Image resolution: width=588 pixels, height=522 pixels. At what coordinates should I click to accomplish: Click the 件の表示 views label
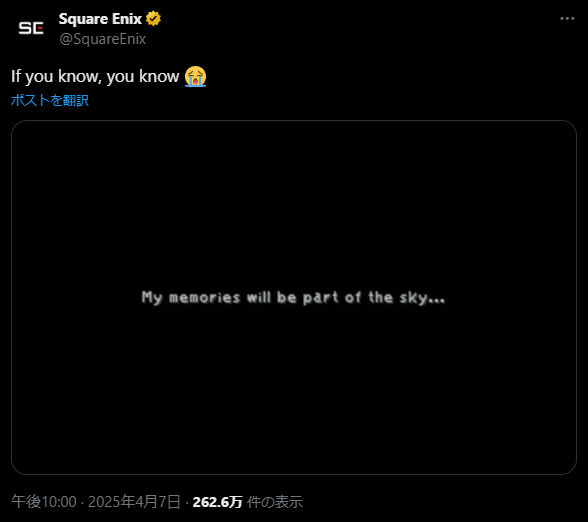274,502
